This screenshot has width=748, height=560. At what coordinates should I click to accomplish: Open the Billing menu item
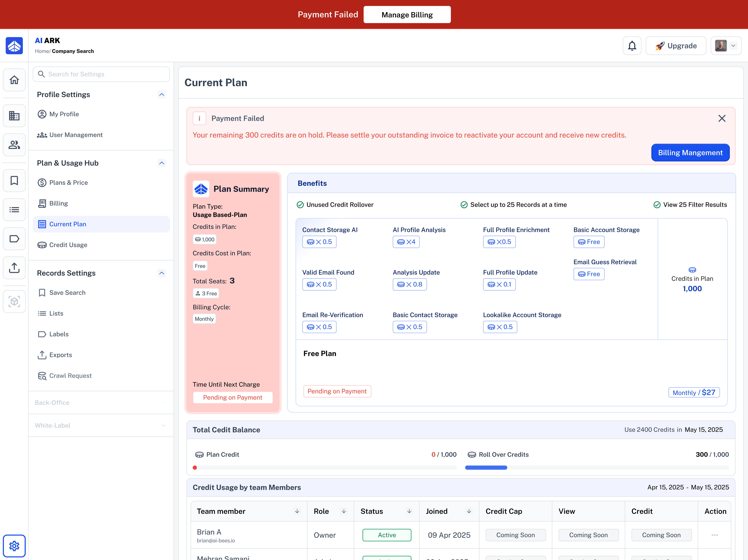(101, 203)
